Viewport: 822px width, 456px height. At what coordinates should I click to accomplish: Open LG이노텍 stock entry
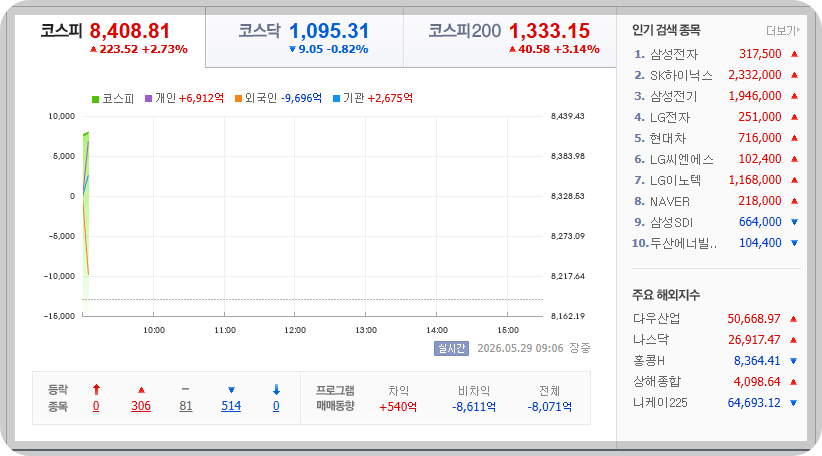pyautogui.click(x=675, y=180)
